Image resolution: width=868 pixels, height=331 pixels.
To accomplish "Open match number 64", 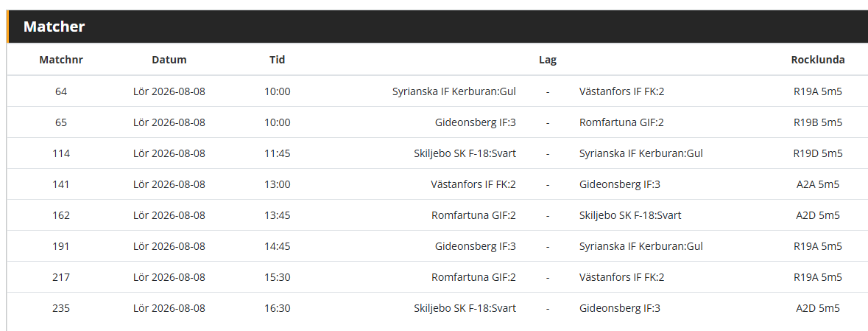I will [61, 91].
